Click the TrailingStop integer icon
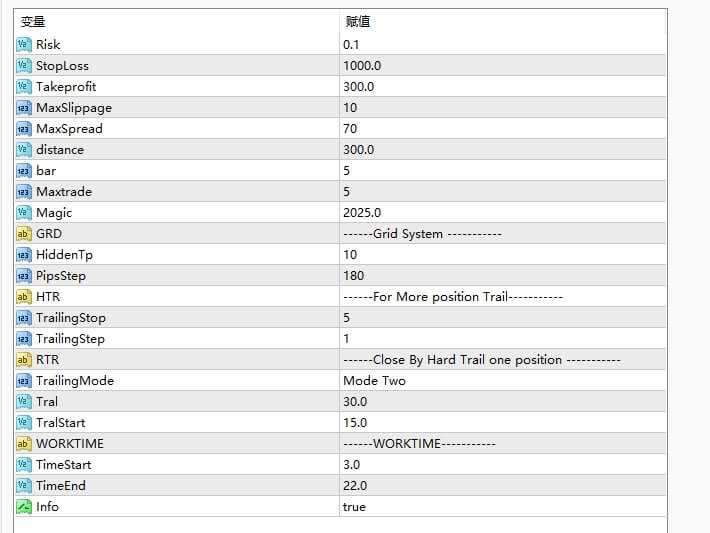Screen dimensions: 710x533 pyautogui.click(x=24, y=318)
